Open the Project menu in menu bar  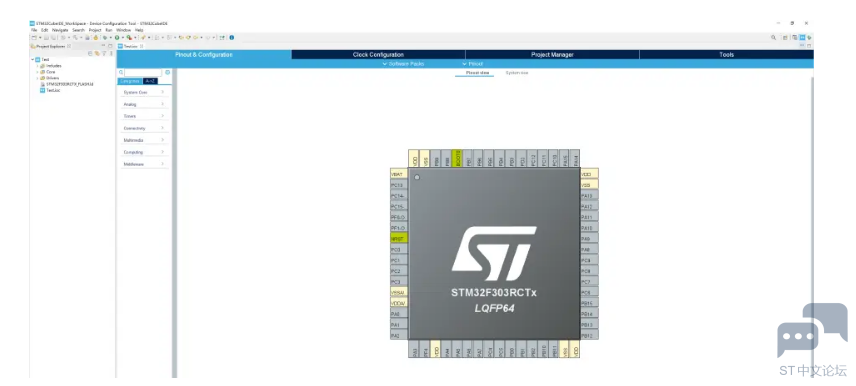(95, 30)
